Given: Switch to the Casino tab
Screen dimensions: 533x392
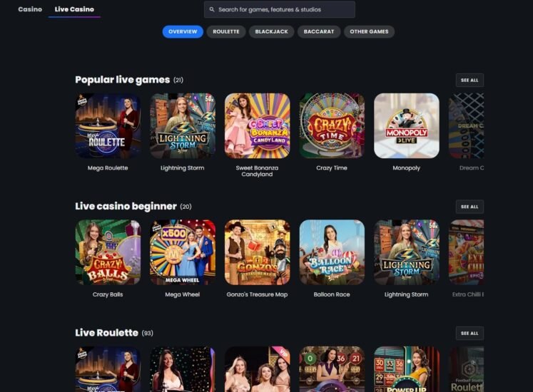Looking at the screenshot, I should click(30, 9).
